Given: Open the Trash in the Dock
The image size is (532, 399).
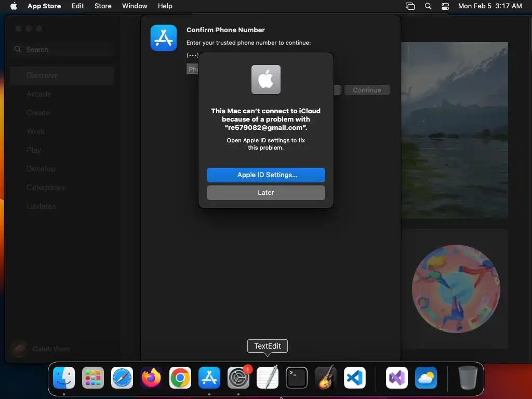Looking at the screenshot, I should (x=468, y=378).
